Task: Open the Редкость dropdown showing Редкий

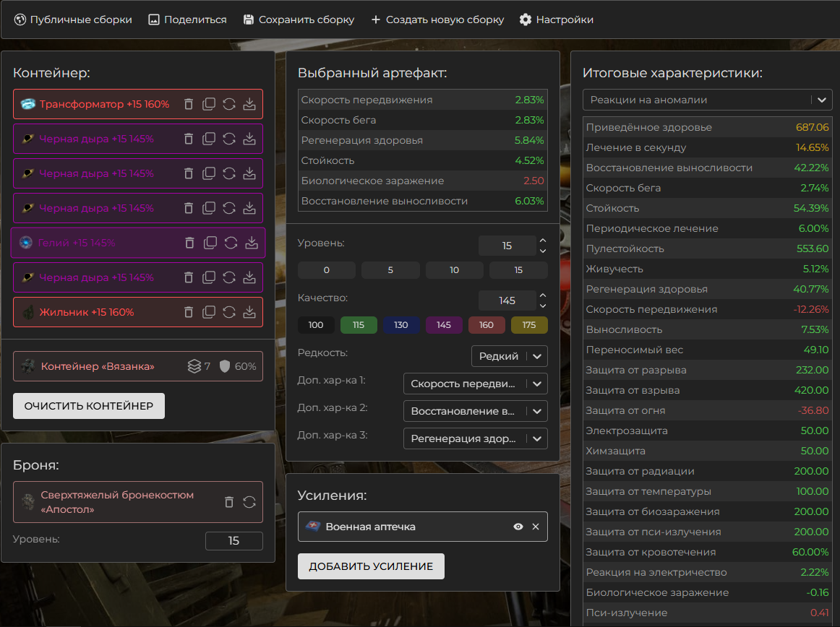Action: point(509,356)
